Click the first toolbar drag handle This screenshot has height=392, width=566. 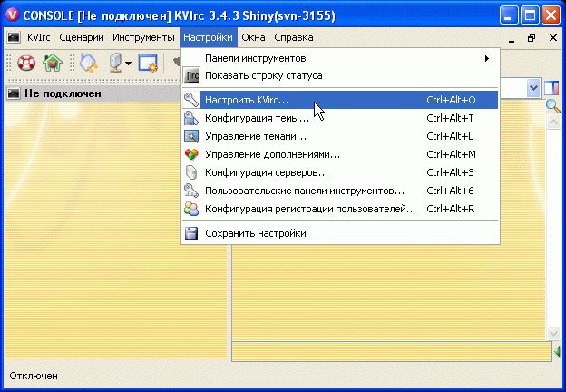[x=9, y=64]
